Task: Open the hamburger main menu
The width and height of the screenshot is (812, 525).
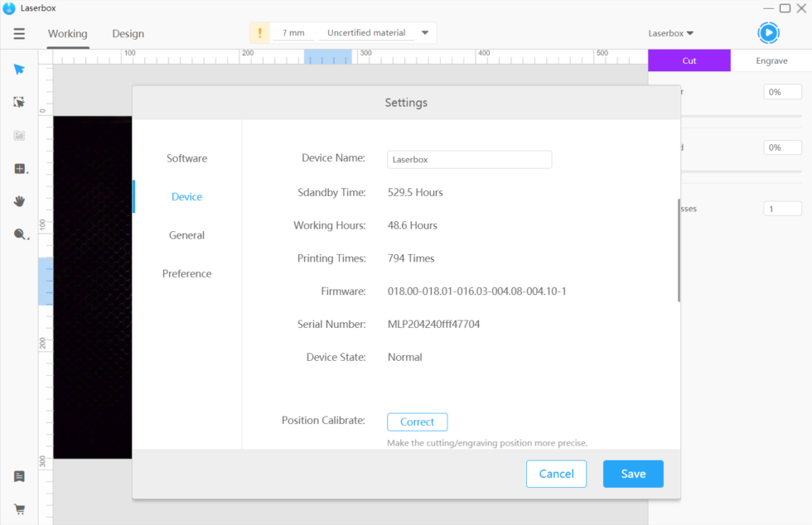Action: point(19,34)
